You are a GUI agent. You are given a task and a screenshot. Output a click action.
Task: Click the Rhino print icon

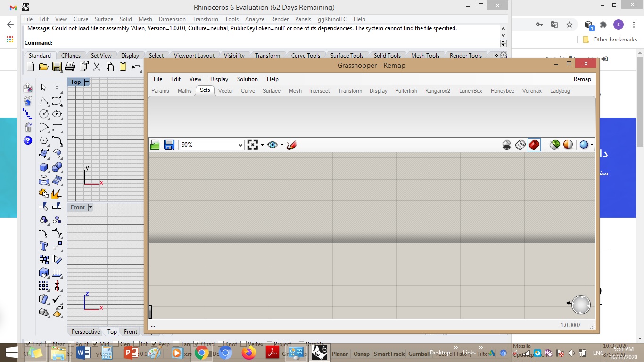[70, 66]
